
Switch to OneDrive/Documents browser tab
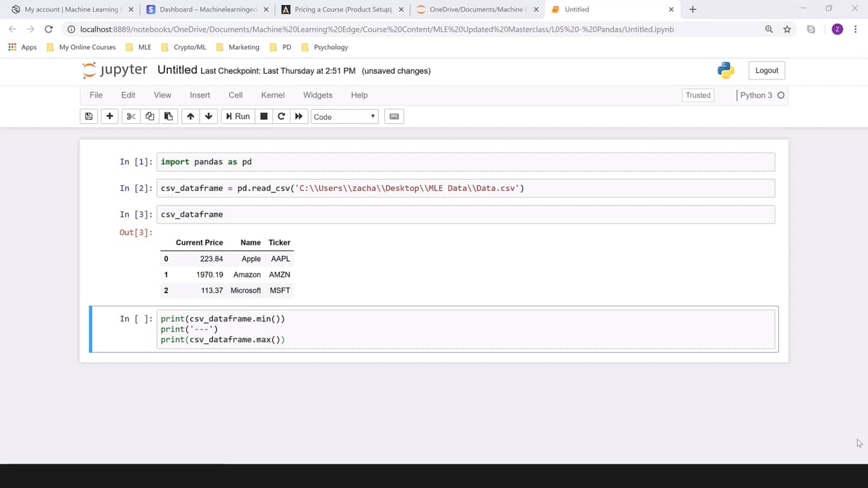pyautogui.click(x=476, y=9)
